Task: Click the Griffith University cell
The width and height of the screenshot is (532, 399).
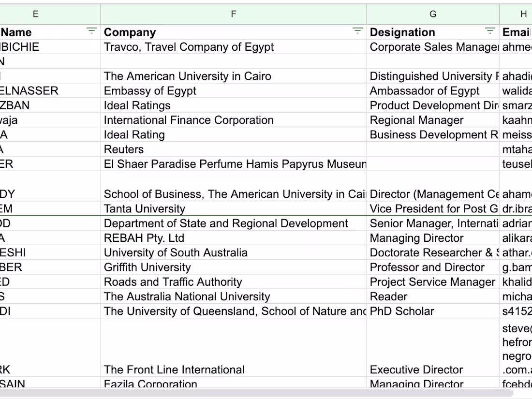Action: [x=148, y=267]
